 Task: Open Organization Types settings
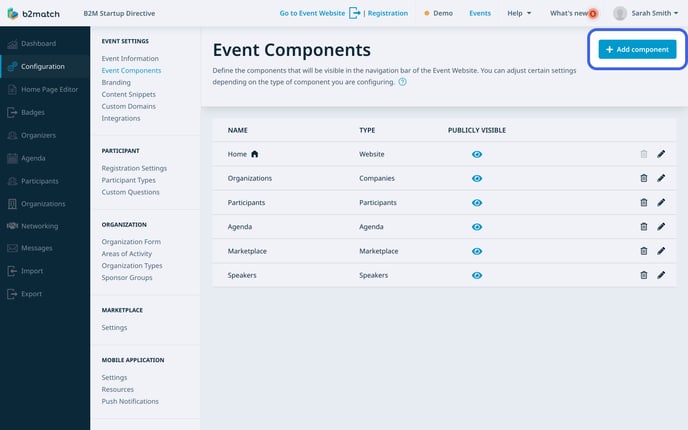tap(132, 265)
